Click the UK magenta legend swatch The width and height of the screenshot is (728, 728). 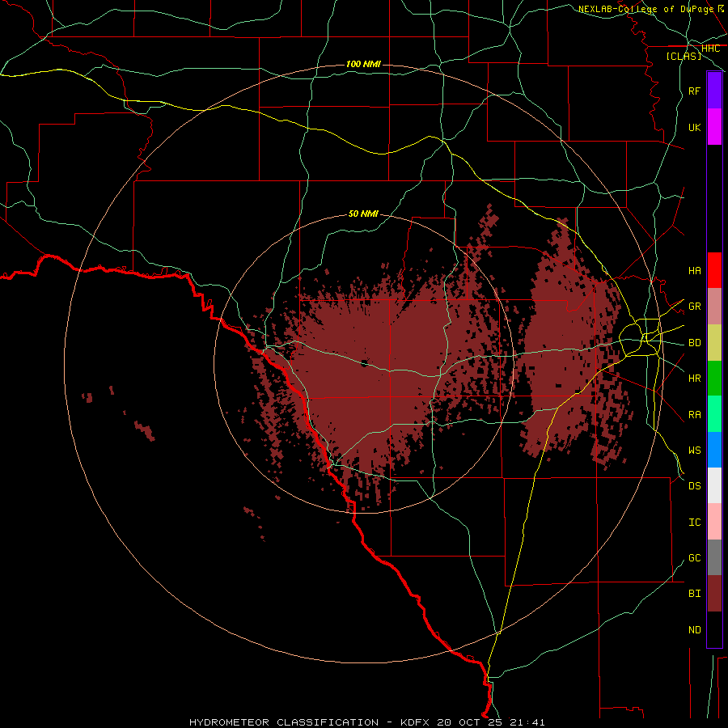pos(714,127)
